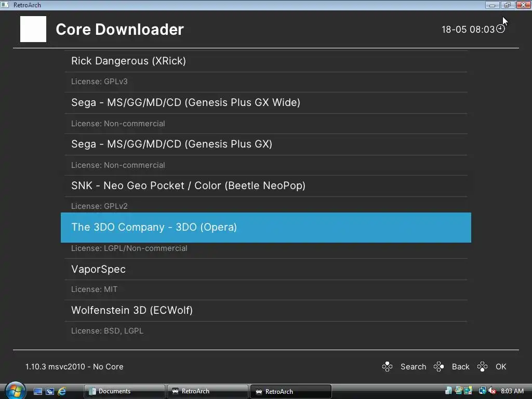Open Search from the footer

click(413, 367)
